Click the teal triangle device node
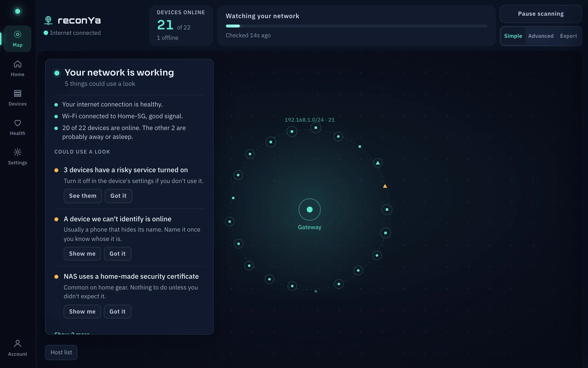The height and width of the screenshot is (368, 588). 378,163
